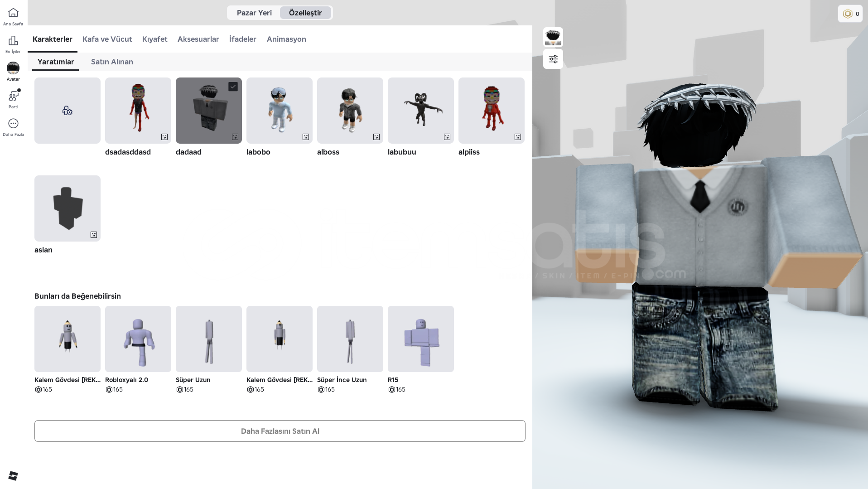Click the labobo outfit name
Image resolution: width=868 pixels, height=489 pixels.
pos(258,152)
